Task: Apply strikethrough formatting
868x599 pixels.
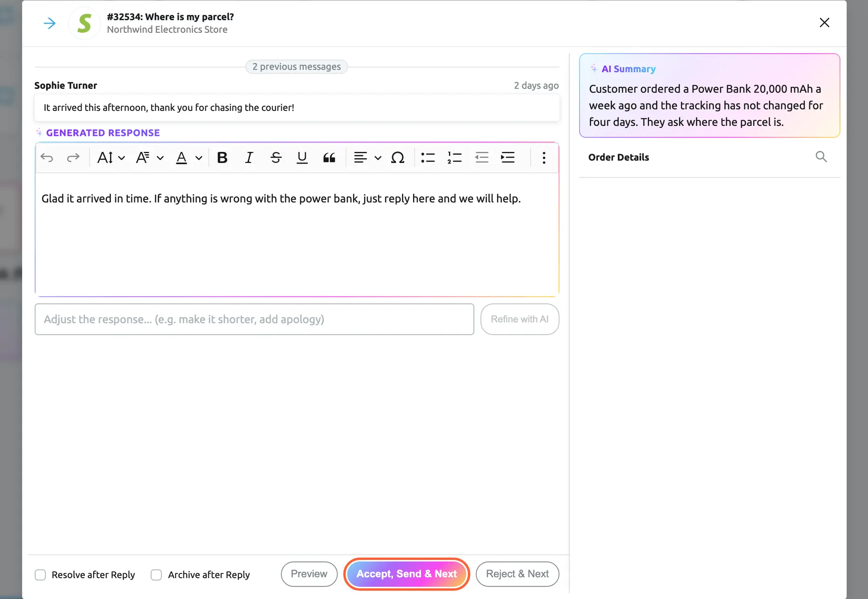Action: pyautogui.click(x=276, y=158)
